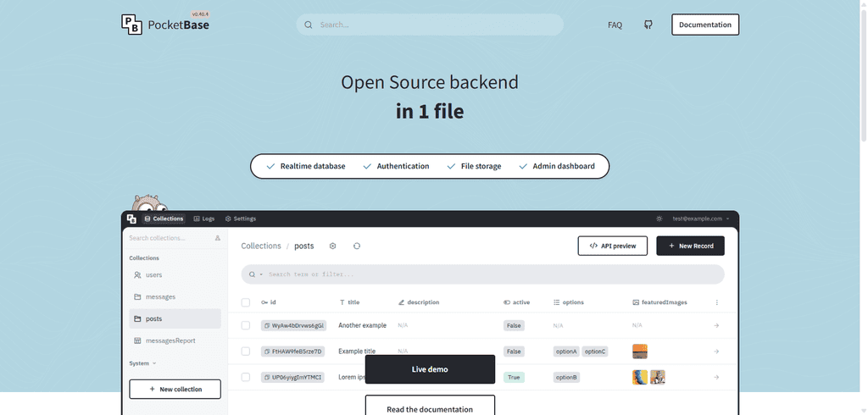The image size is (868, 415).
Task: Open the FAQ link
Action: [615, 25]
